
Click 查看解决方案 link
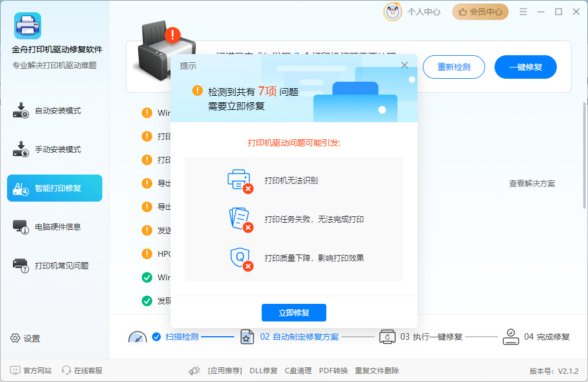coord(532,183)
